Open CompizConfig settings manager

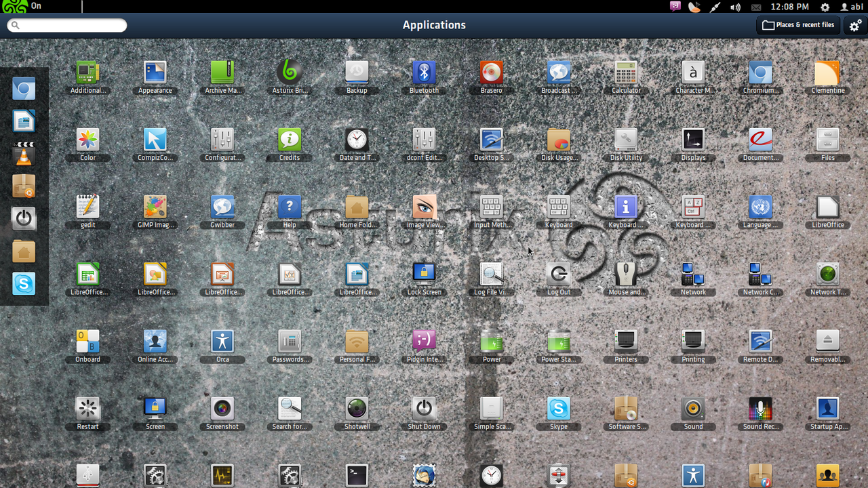(155, 140)
